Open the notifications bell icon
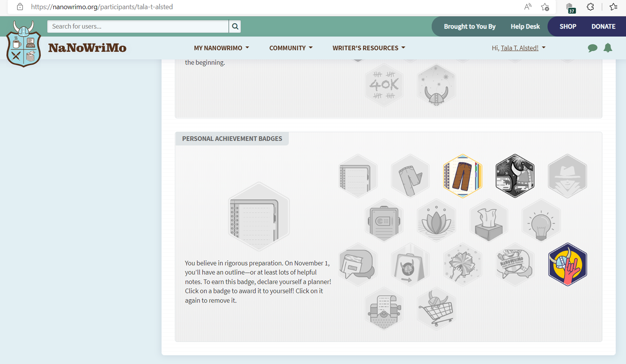626x364 pixels. click(x=608, y=48)
